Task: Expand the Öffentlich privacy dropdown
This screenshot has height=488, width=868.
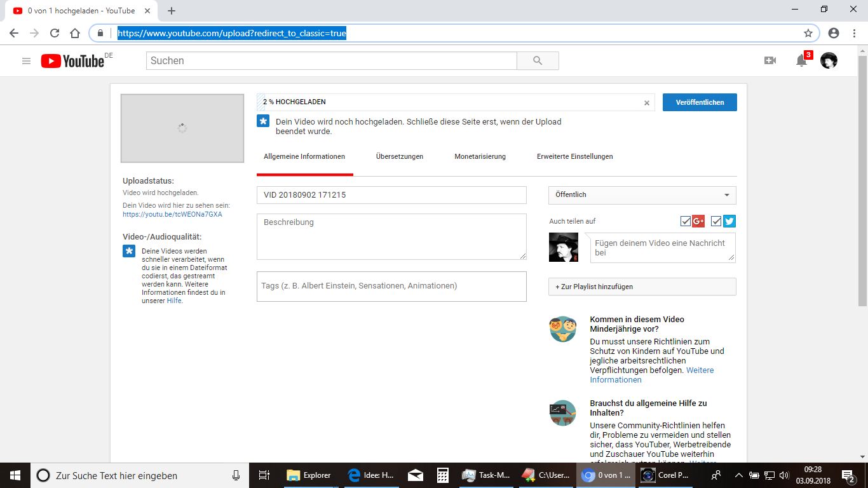Action: point(642,195)
